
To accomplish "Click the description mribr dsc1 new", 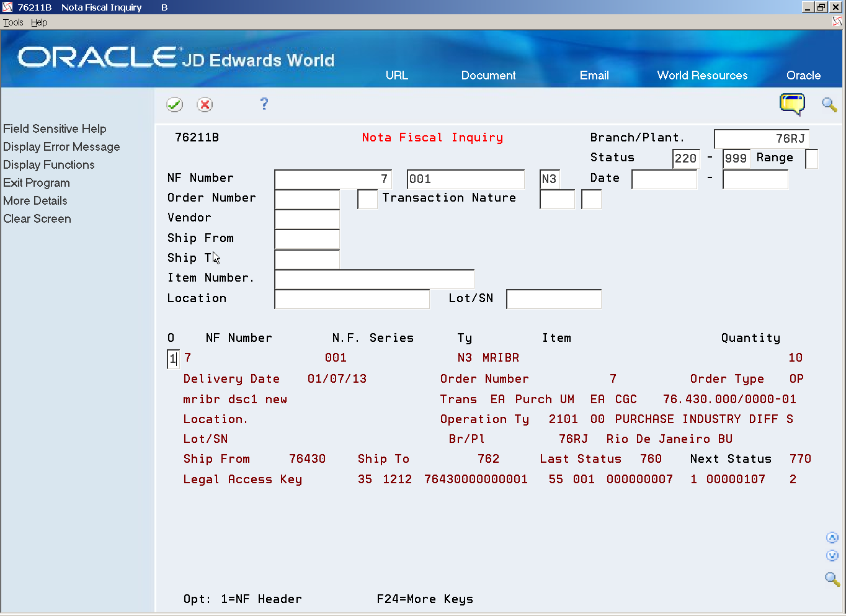I will pos(235,399).
